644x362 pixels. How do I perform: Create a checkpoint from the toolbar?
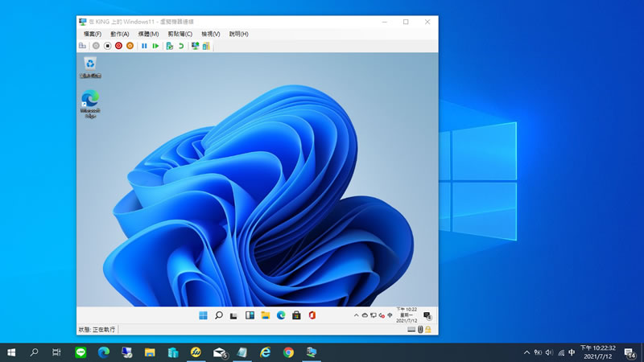click(170, 46)
